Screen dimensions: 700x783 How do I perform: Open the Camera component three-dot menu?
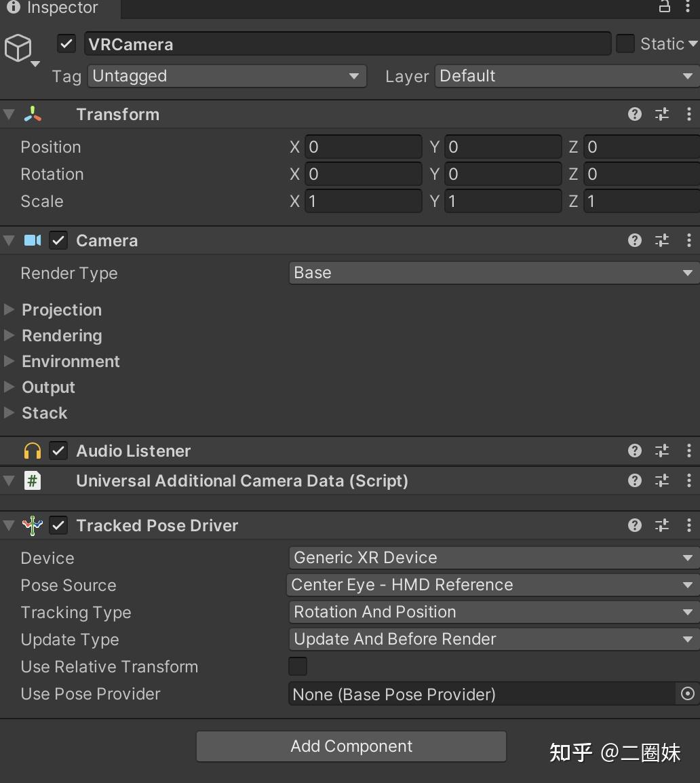(690, 240)
